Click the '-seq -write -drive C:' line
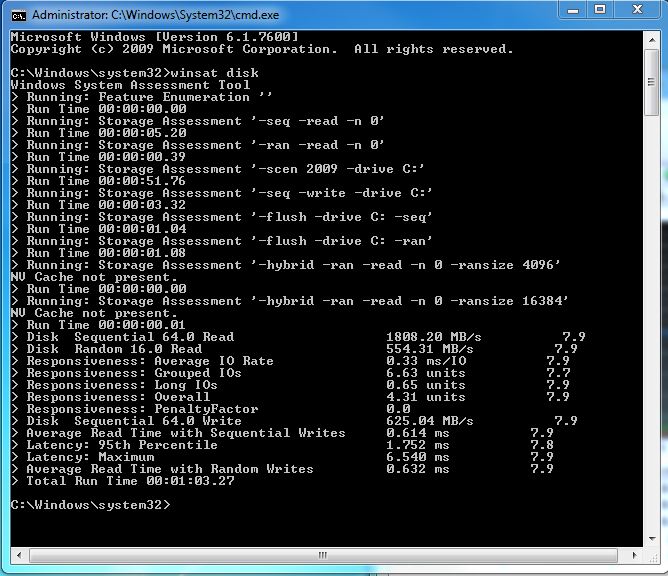 pyautogui.click(x=222, y=193)
